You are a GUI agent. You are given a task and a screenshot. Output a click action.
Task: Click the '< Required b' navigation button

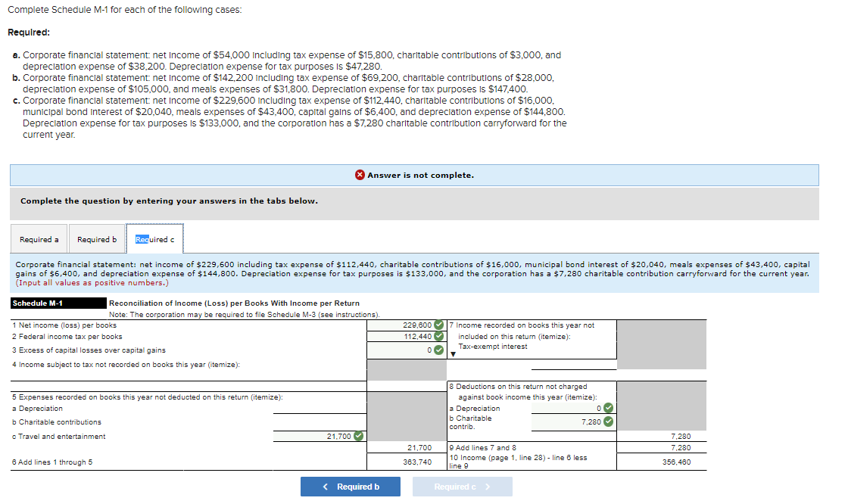pyautogui.click(x=351, y=486)
